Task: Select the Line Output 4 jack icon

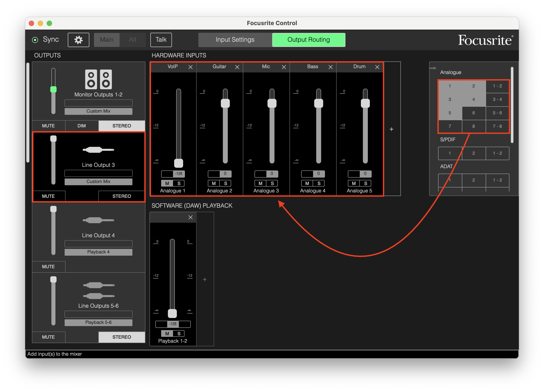Action: tap(98, 220)
